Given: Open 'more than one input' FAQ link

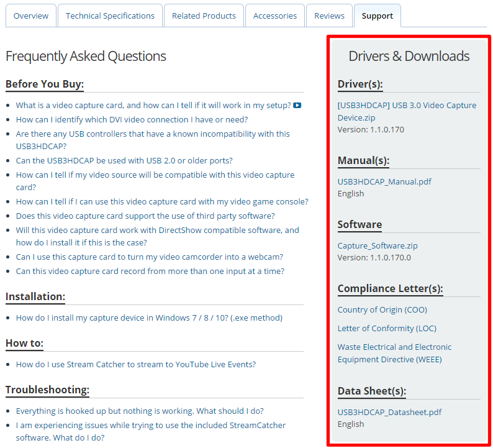Looking at the screenshot, I should tap(150, 271).
